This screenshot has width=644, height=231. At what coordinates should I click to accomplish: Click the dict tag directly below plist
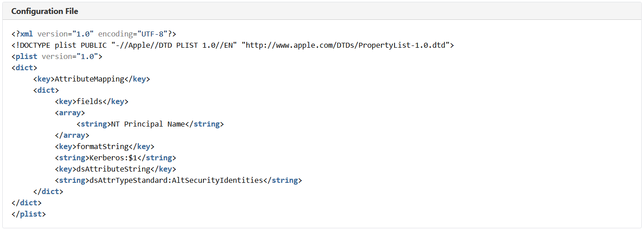(x=24, y=68)
